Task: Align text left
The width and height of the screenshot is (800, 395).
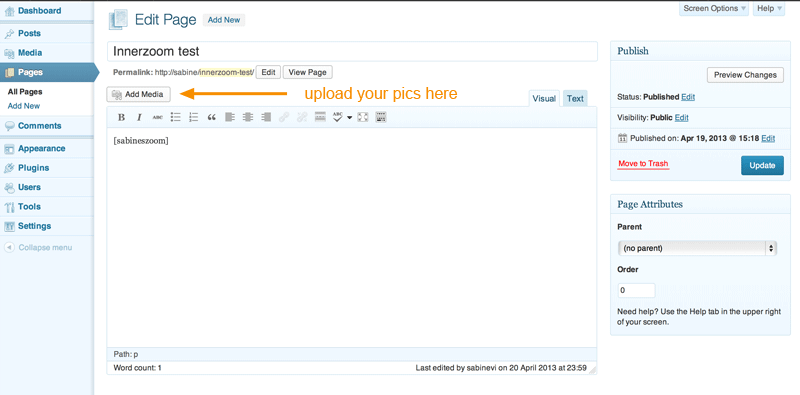Action: click(230, 117)
